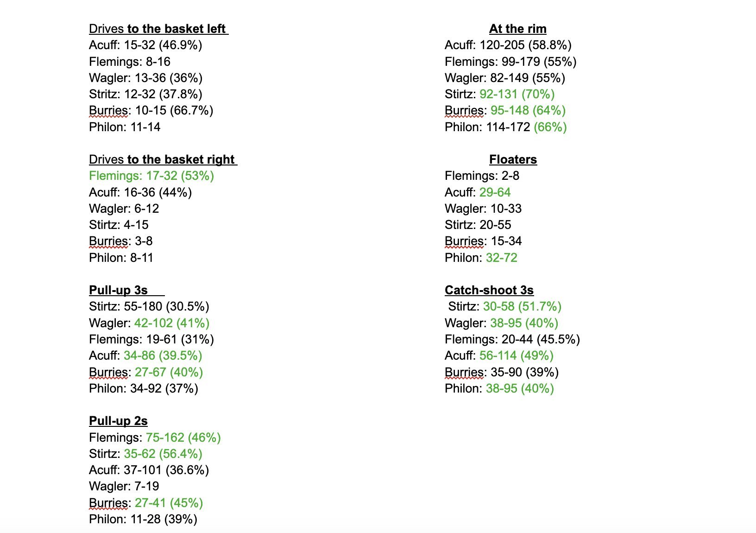Select the 'Drives to the basket right' heading
756x533 pixels.
[163, 159]
